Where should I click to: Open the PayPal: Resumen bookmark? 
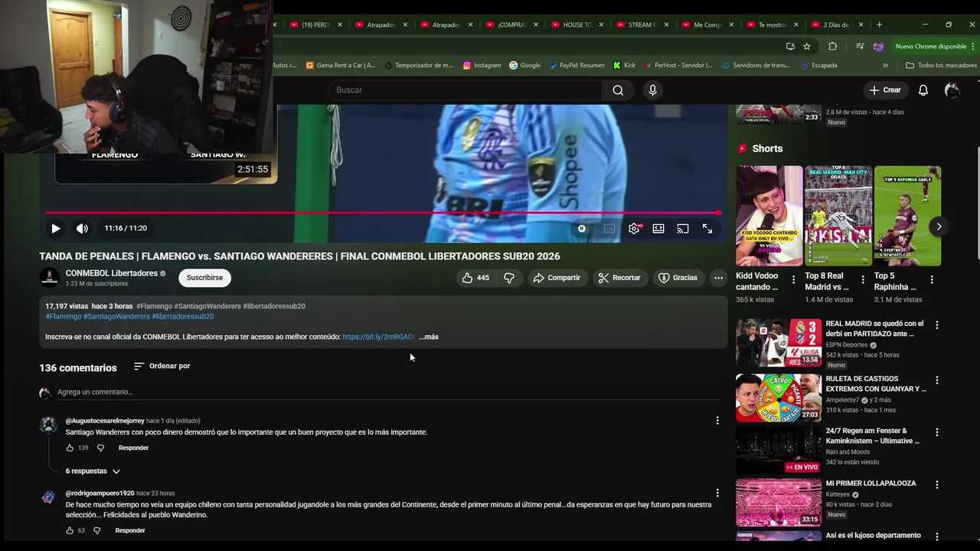pyautogui.click(x=577, y=65)
